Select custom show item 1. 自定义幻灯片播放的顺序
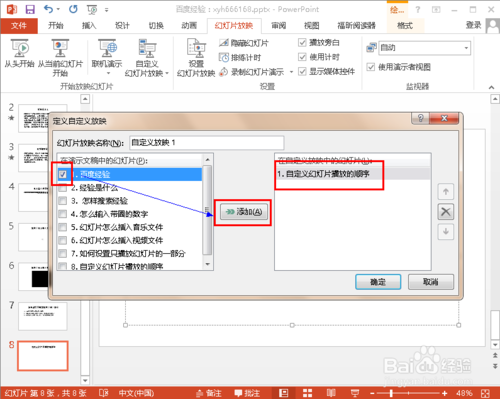 tap(353, 174)
